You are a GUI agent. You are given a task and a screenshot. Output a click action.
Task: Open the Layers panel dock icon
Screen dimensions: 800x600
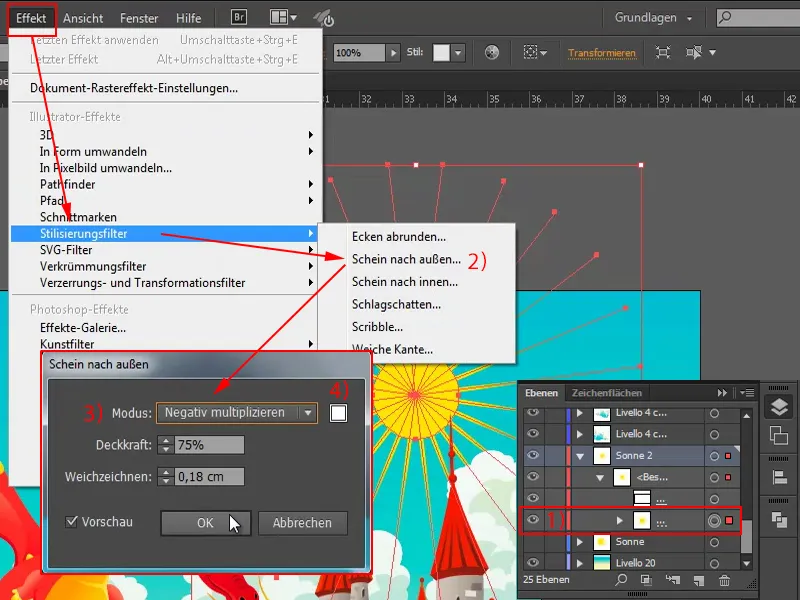pyautogui.click(x=779, y=407)
